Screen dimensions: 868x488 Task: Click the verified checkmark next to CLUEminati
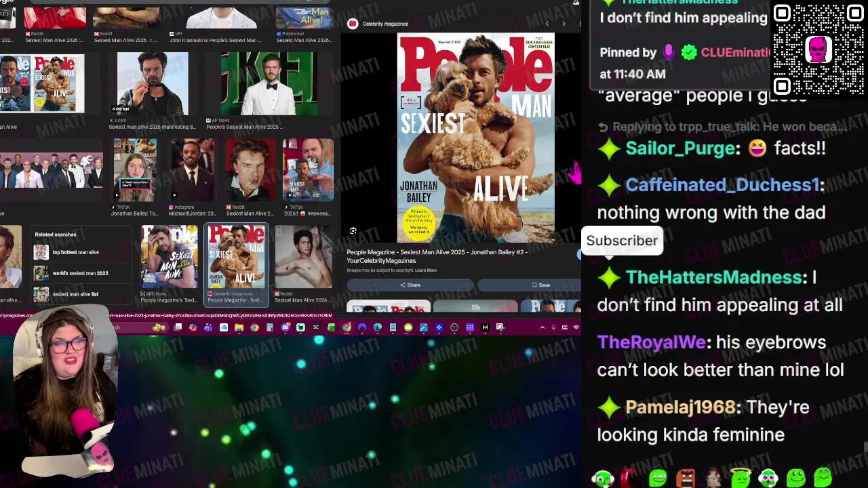pos(689,53)
